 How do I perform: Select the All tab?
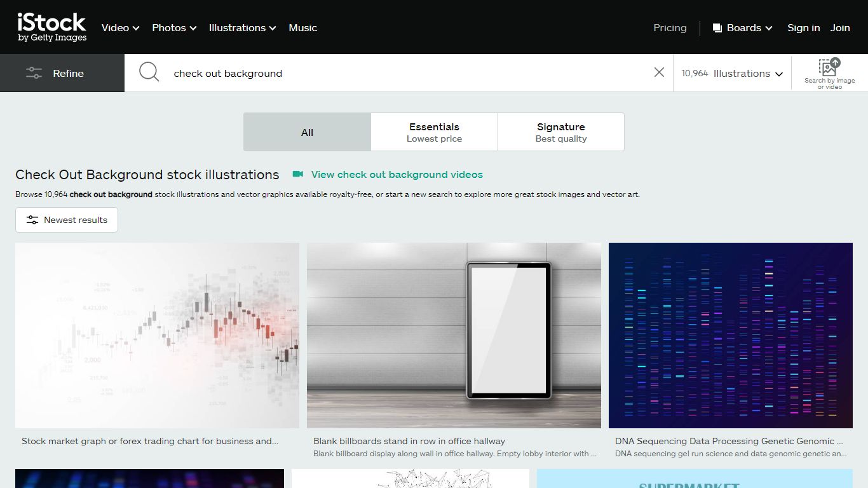tap(307, 132)
